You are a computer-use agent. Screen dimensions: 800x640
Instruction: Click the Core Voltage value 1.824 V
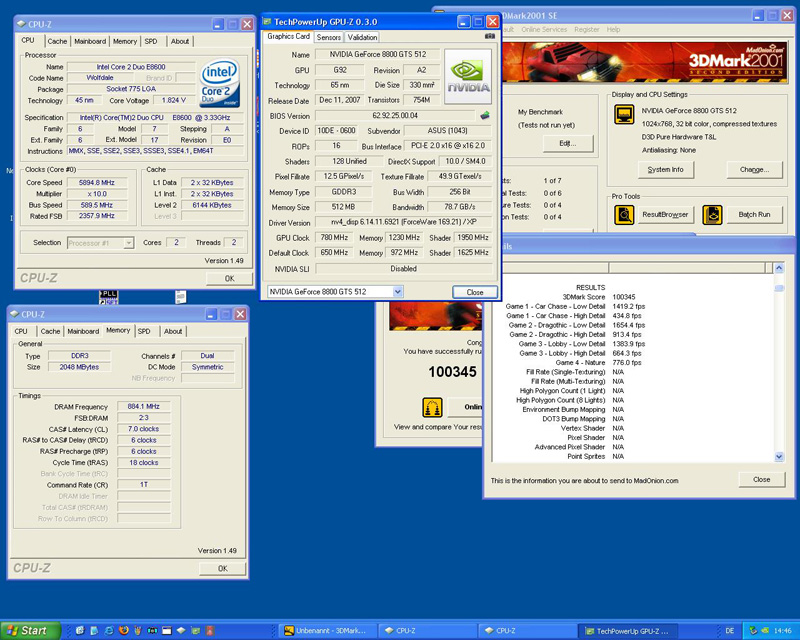pyautogui.click(x=173, y=101)
